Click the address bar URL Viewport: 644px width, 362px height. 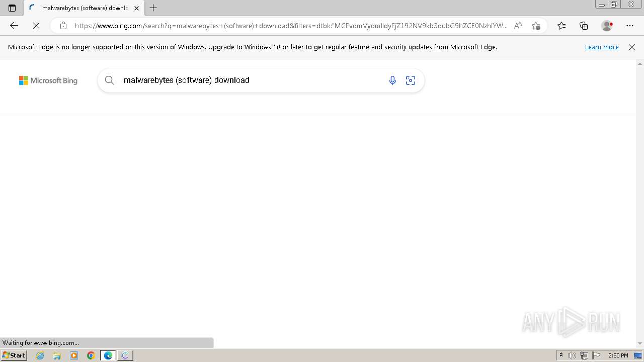(x=291, y=26)
